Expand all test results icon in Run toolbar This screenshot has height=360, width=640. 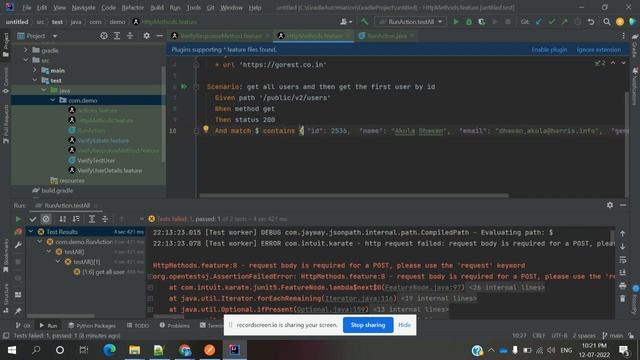tap(92, 219)
